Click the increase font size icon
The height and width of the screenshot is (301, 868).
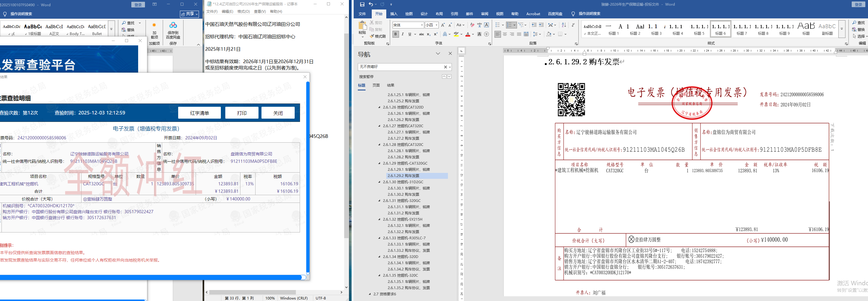point(443,25)
